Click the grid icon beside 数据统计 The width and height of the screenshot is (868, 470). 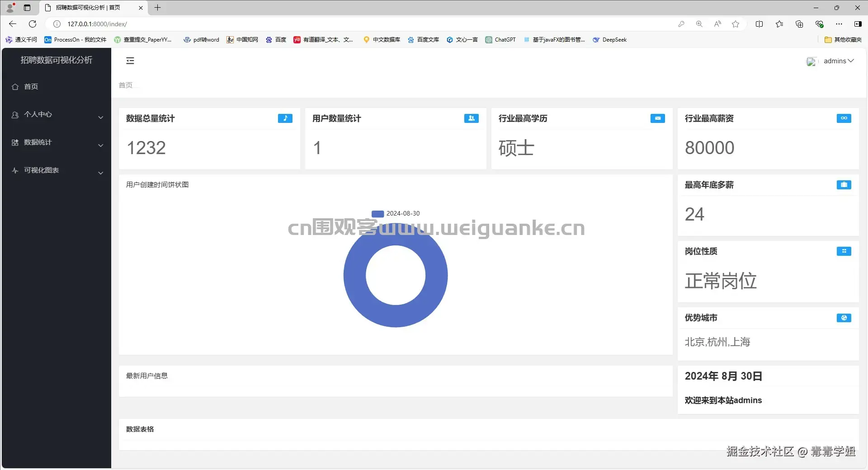pos(15,143)
